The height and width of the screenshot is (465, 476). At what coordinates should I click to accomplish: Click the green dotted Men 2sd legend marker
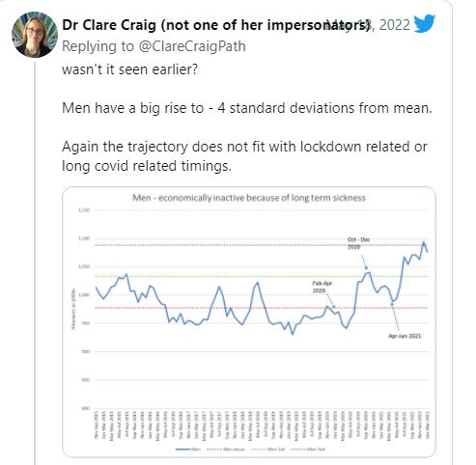258,450
